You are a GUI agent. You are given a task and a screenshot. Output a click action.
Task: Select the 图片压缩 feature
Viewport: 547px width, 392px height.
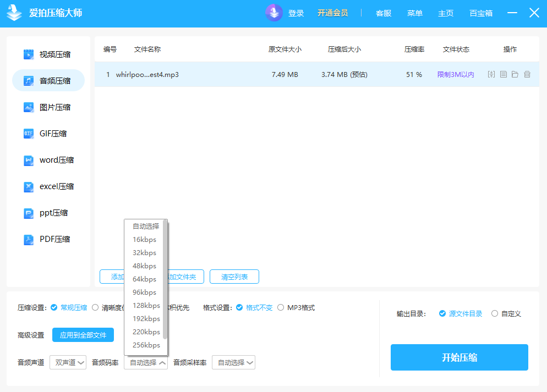tap(48, 107)
